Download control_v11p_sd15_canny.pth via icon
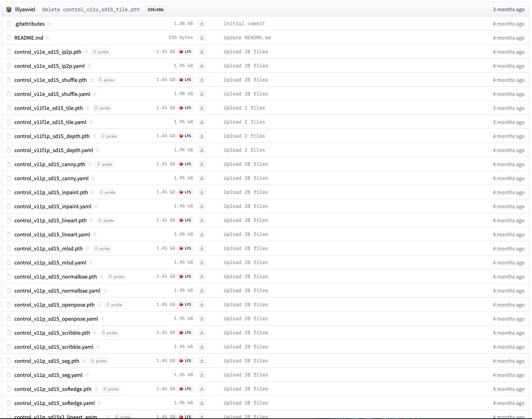532x419 pixels. (x=202, y=164)
